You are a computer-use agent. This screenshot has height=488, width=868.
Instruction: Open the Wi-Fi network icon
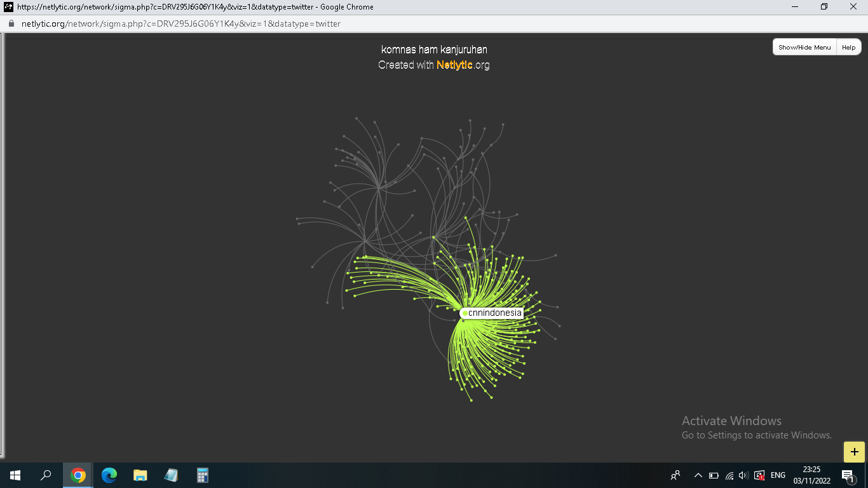(729, 475)
